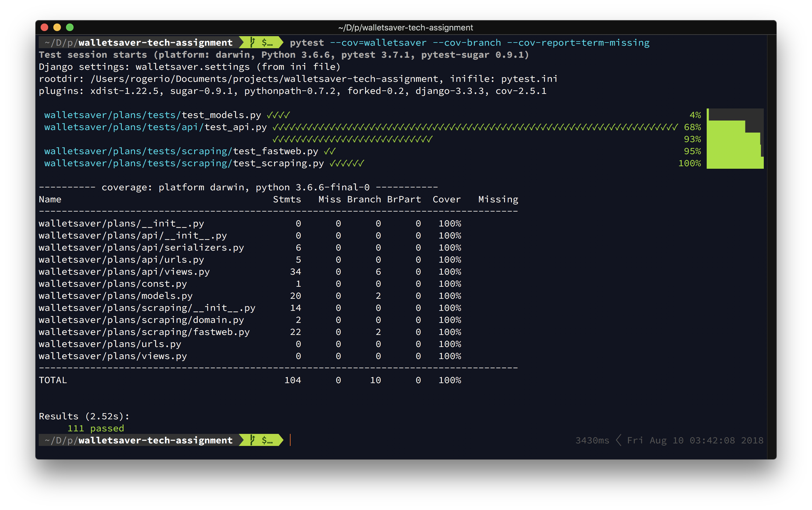The width and height of the screenshot is (812, 510).
Task: Click the test_api.py test file name
Action: [x=235, y=128]
